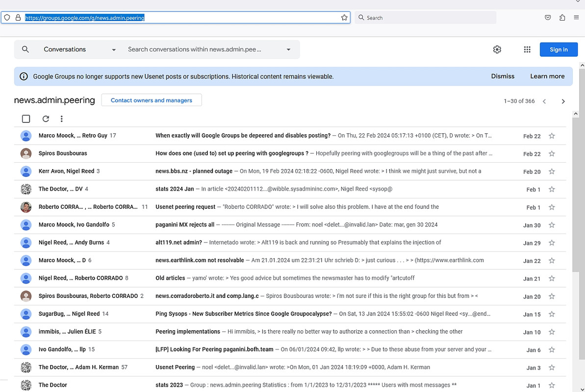The height and width of the screenshot is (392, 585).
Task: Go to next page of conversations
Action: [x=563, y=101]
